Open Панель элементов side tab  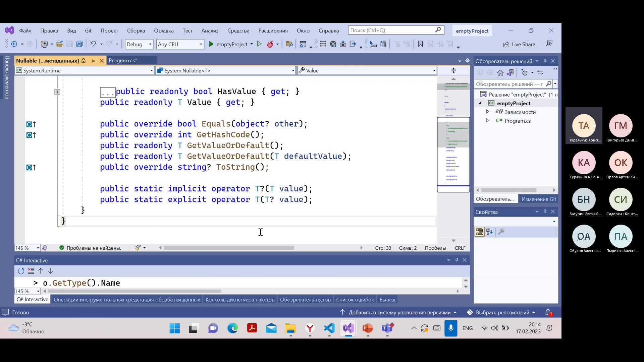tap(7, 77)
